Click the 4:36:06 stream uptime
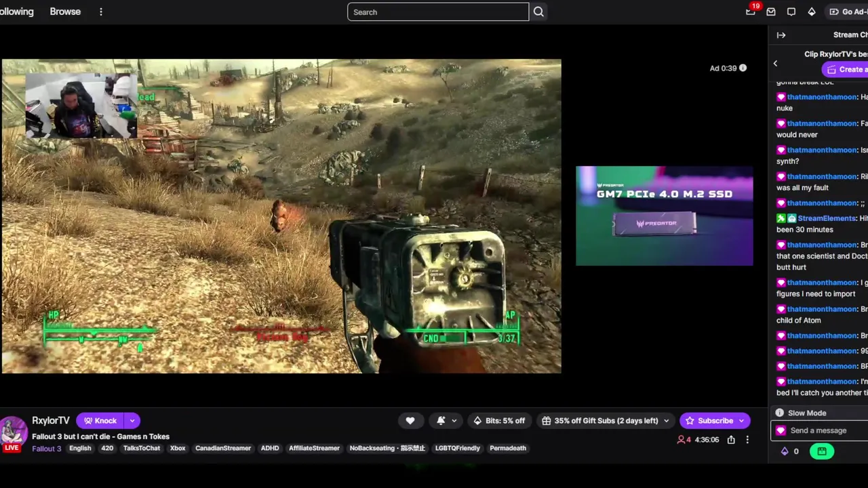Image resolution: width=868 pixels, height=488 pixels. click(707, 440)
